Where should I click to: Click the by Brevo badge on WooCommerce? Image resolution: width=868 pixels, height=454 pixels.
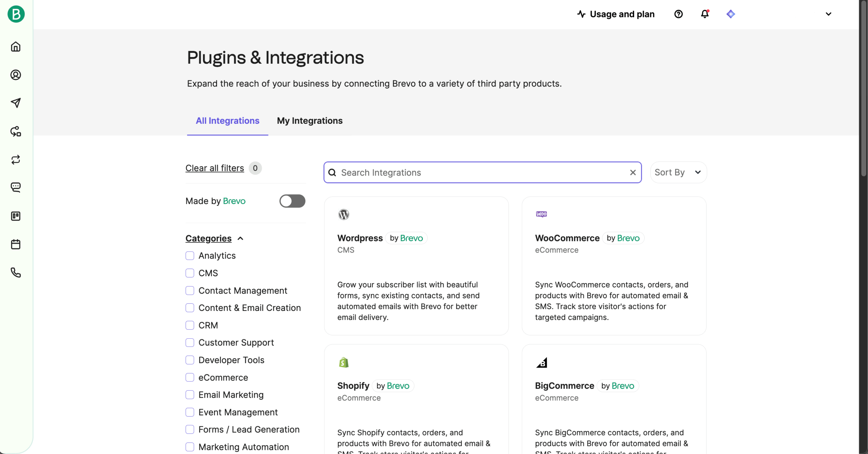(x=623, y=238)
